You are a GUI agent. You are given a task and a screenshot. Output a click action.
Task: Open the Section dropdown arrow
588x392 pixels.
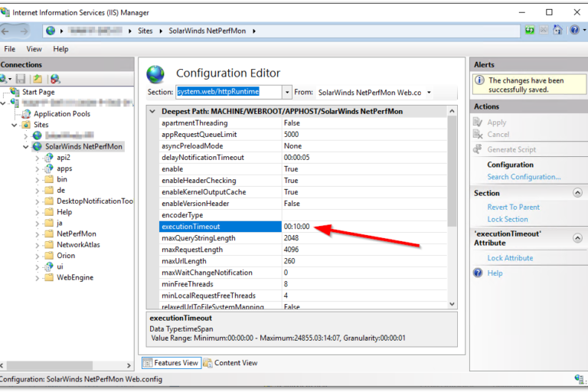click(287, 93)
